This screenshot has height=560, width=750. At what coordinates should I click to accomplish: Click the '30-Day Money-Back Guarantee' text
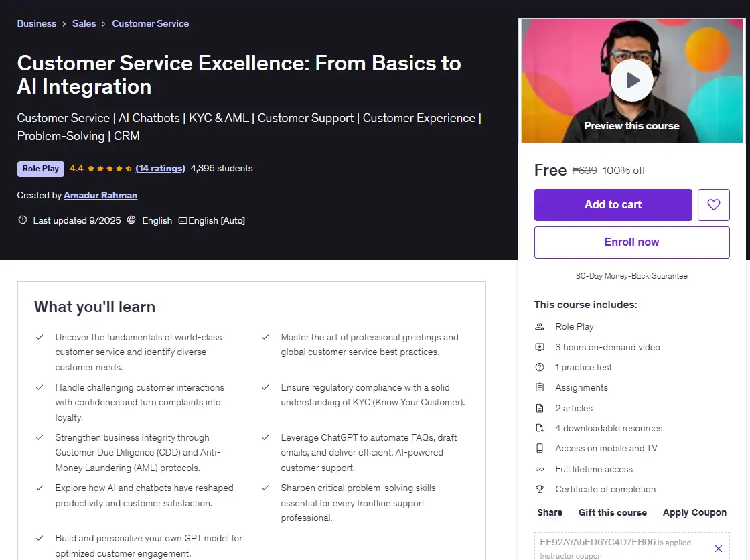(631, 276)
